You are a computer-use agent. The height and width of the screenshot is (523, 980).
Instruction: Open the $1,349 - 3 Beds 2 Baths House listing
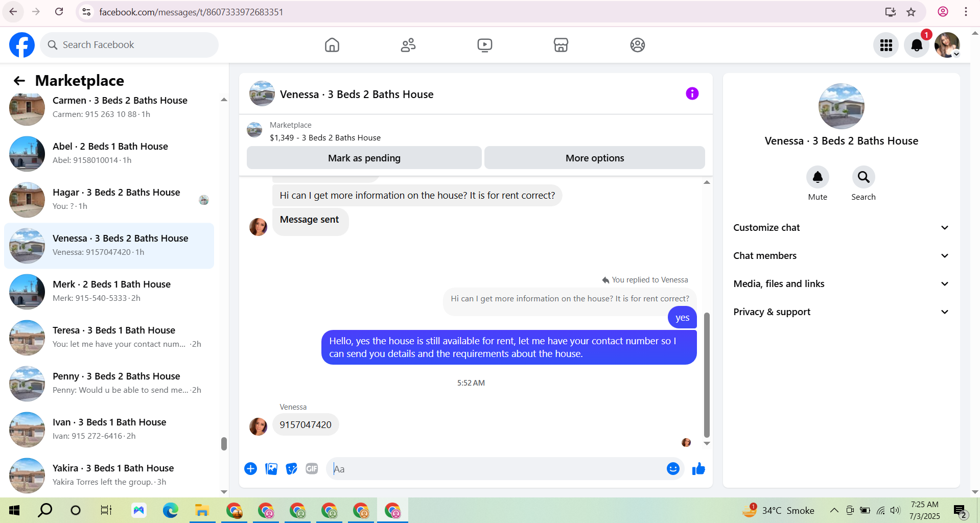pos(325,137)
